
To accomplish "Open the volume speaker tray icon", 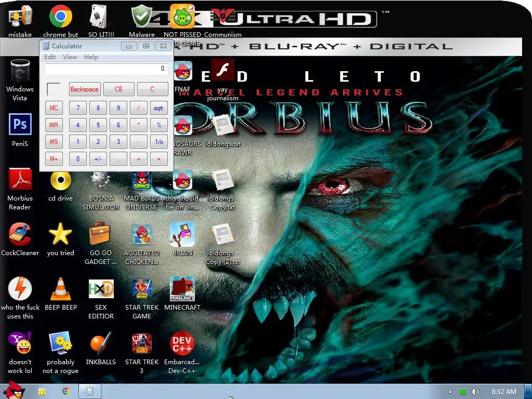I will 475,392.
